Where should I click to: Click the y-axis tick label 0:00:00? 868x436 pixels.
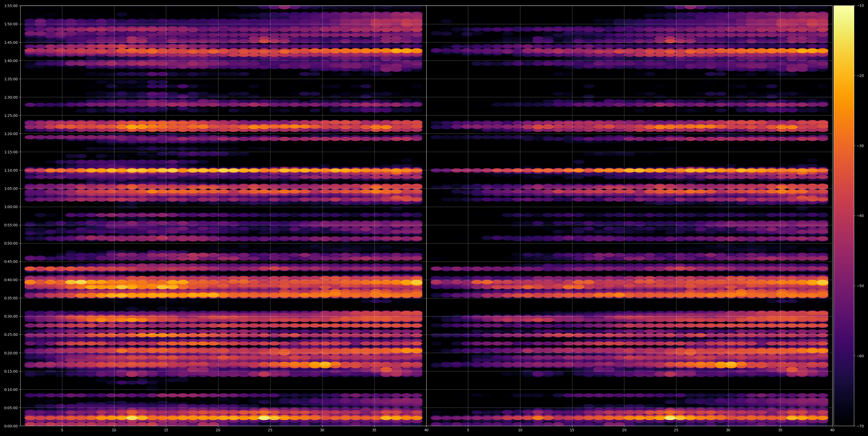[11, 426]
